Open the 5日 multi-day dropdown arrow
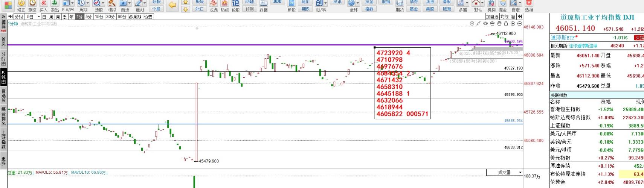The height and width of the screenshot is (188, 644). [x=38, y=17]
